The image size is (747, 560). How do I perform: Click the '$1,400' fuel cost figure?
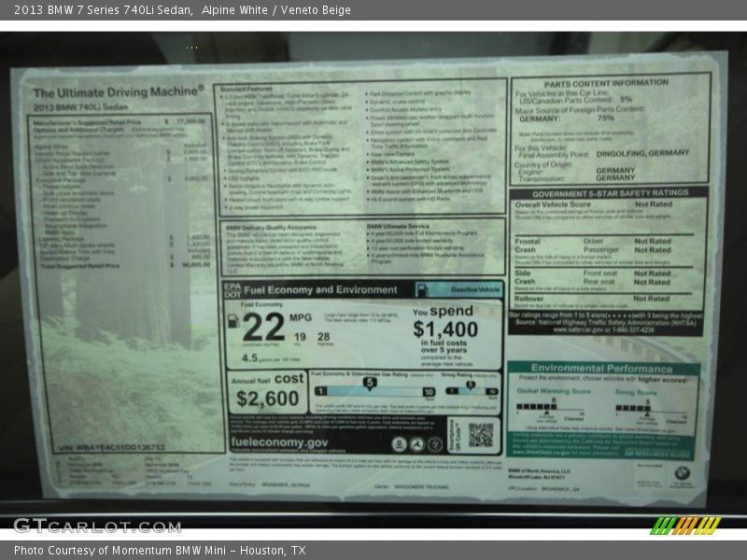pyautogui.click(x=445, y=329)
